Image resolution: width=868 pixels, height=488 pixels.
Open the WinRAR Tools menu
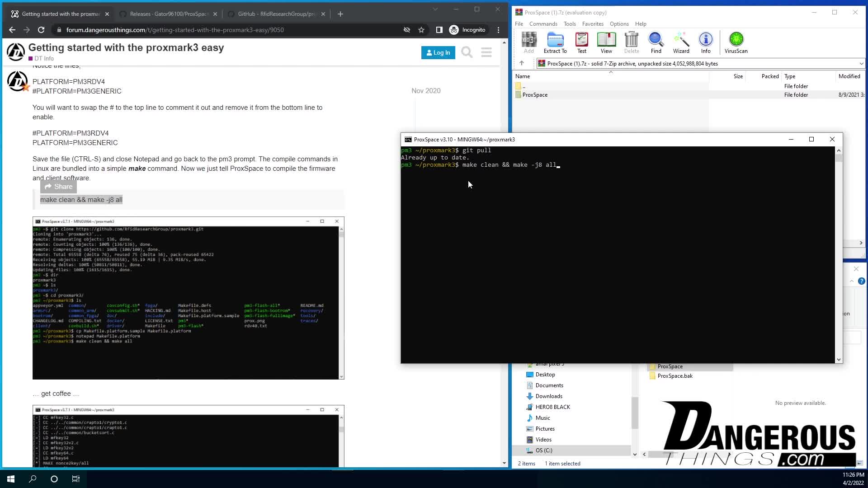point(570,24)
